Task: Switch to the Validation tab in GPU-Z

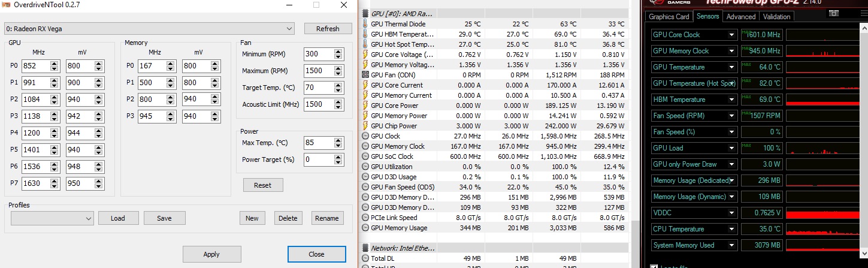Action: pyautogui.click(x=777, y=17)
